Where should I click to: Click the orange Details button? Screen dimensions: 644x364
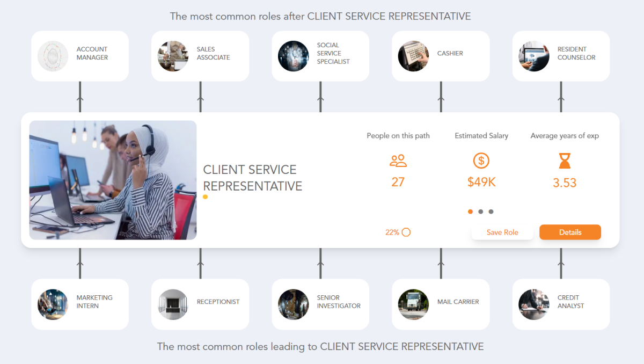[x=570, y=232]
